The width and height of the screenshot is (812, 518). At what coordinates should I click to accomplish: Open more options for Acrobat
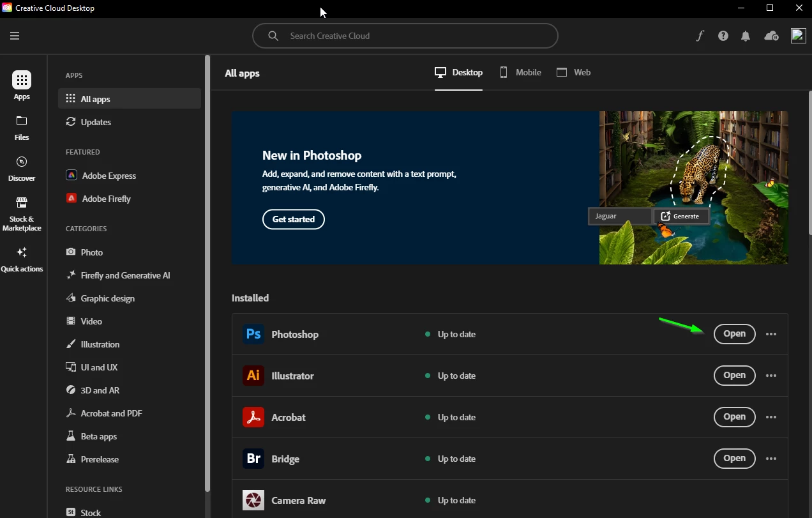771,417
